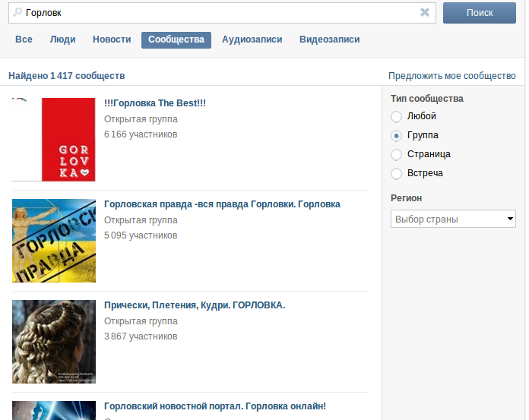
Task: Open the "Выбор страны" region dropdown
Action: (x=453, y=219)
